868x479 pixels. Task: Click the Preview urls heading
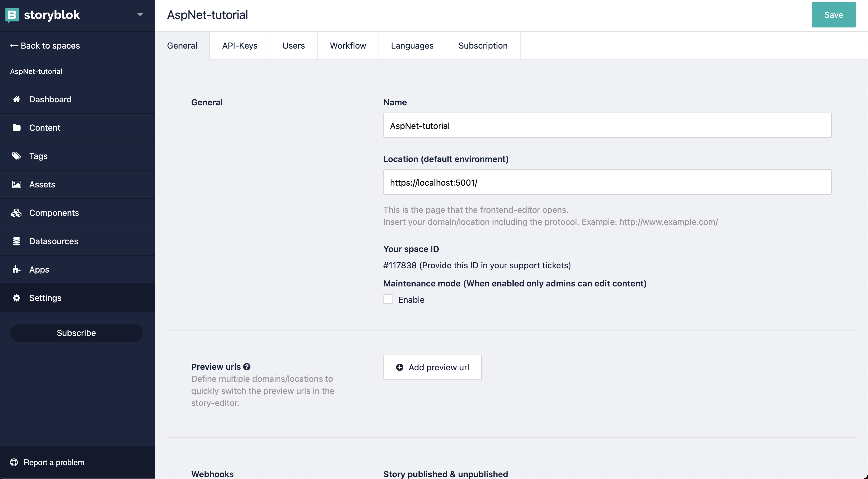coord(216,367)
